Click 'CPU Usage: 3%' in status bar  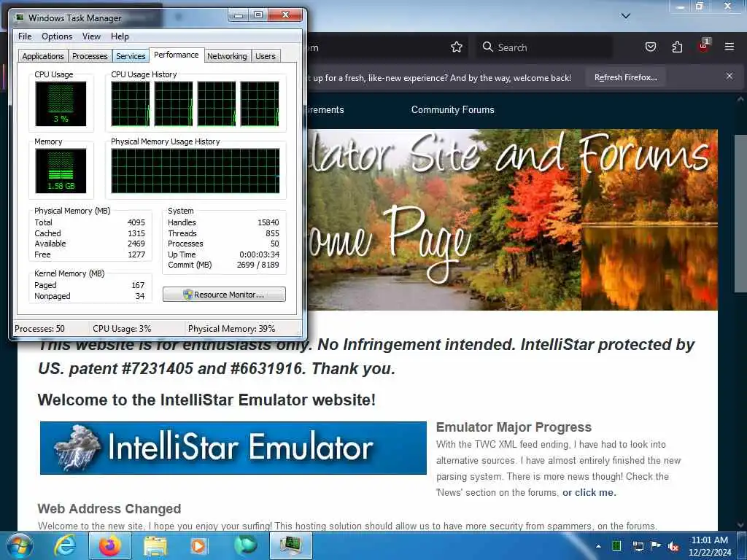[122, 329]
